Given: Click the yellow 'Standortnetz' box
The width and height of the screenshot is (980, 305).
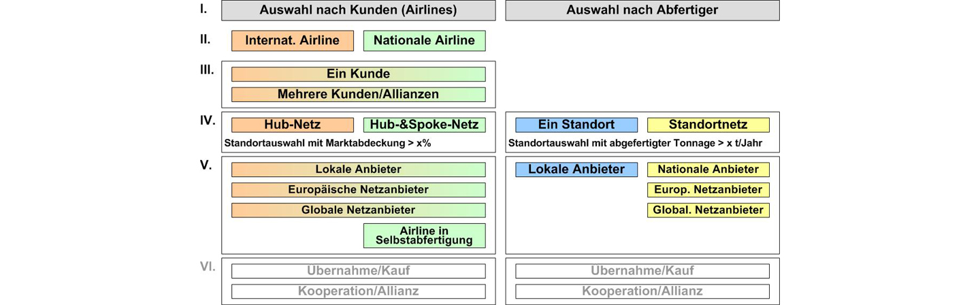Looking at the screenshot, I should [708, 125].
